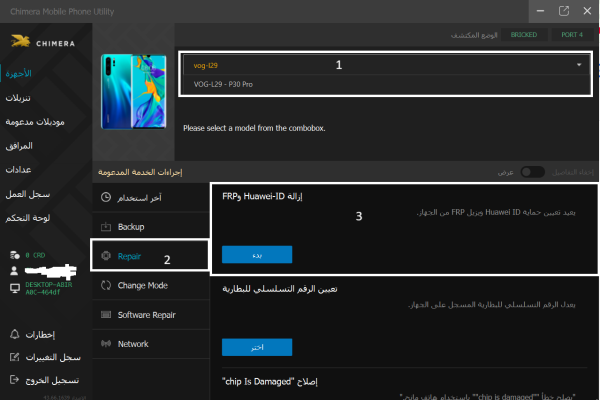Open the عدادات counters section
Viewport: 600px width, 400px height.
[x=18, y=170]
